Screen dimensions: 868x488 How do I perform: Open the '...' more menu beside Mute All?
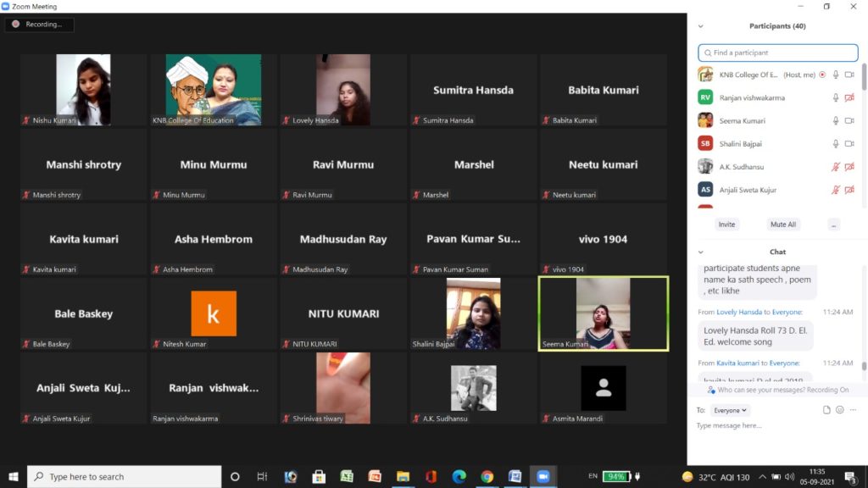834,225
